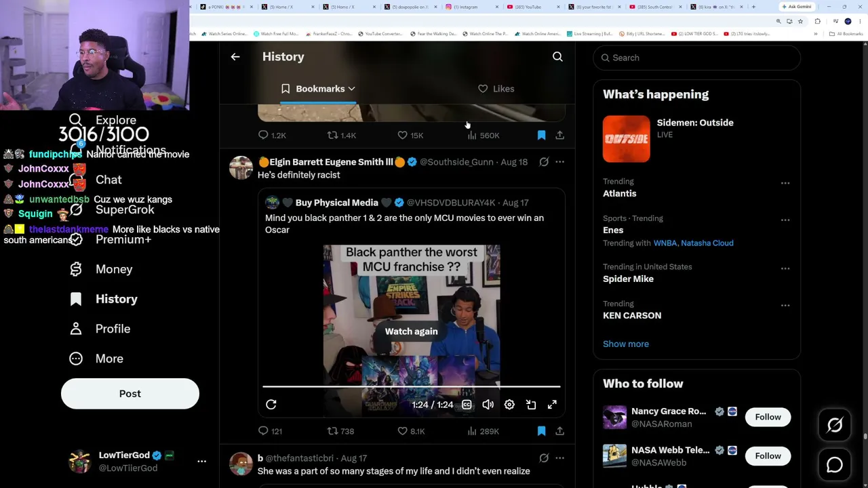Screen dimensions: 868x488
Task: Go to Explore in the sidebar
Action: tap(102, 120)
